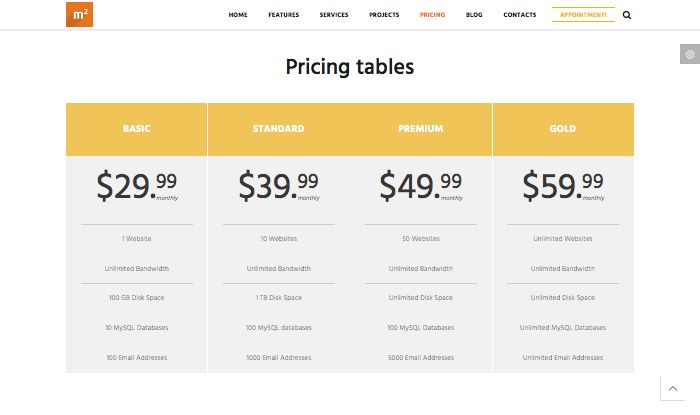The width and height of the screenshot is (700, 415).
Task: Open the Blog menu item
Action: click(x=474, y=15)
